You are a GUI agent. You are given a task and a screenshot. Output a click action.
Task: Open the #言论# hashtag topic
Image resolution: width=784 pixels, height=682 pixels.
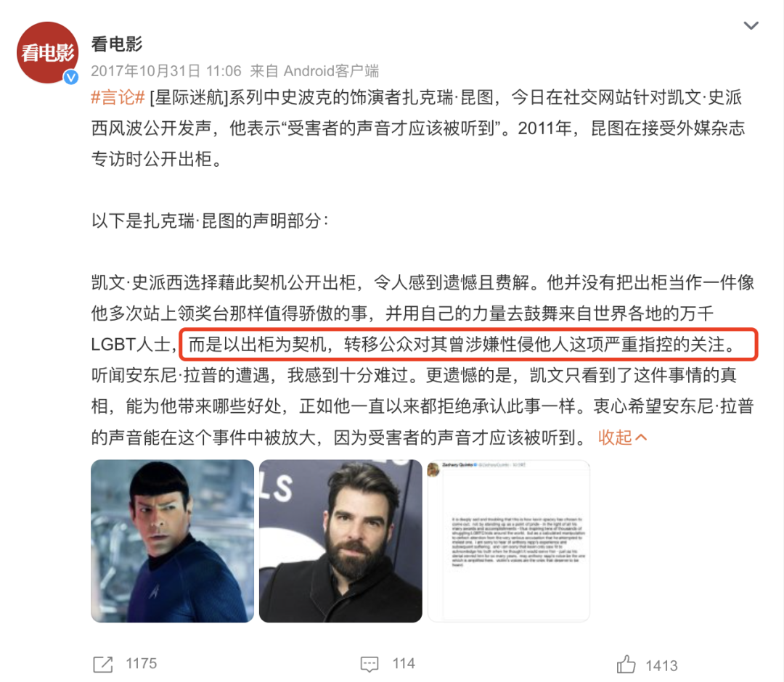118,97
